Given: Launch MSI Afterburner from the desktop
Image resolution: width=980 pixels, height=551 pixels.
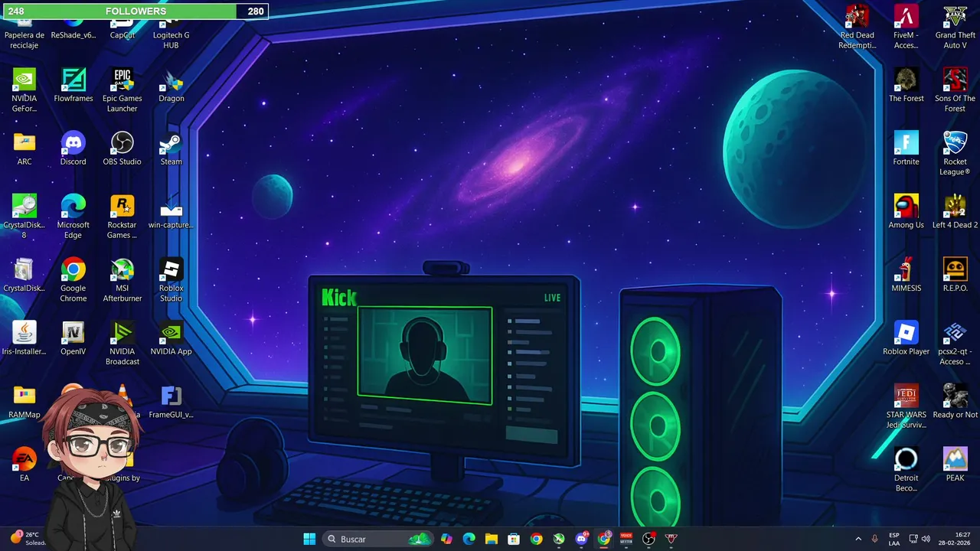Looking at the screenshot, I should [x=122, y=280].
